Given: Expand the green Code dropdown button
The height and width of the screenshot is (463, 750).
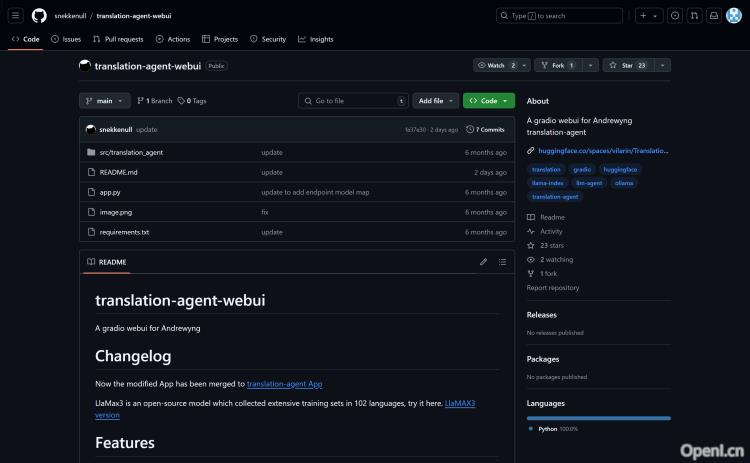Looking at the screenshot, I should click(x=489, y=101).
